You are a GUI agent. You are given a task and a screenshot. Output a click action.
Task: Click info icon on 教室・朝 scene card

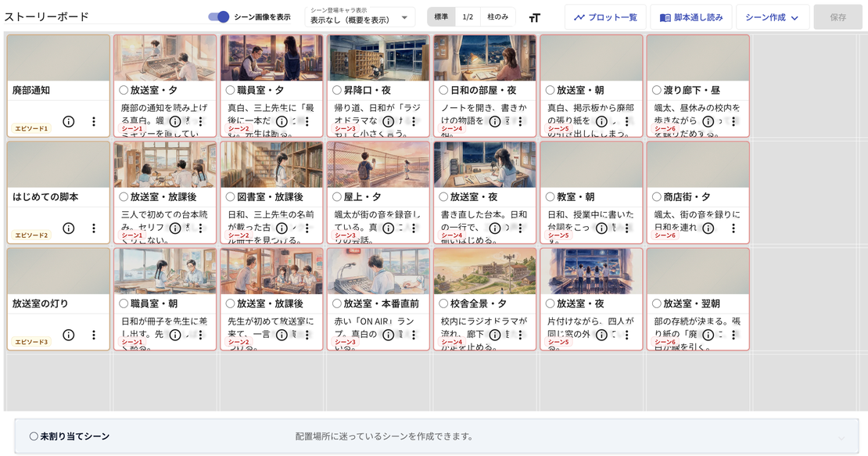(x=601, y=228)
